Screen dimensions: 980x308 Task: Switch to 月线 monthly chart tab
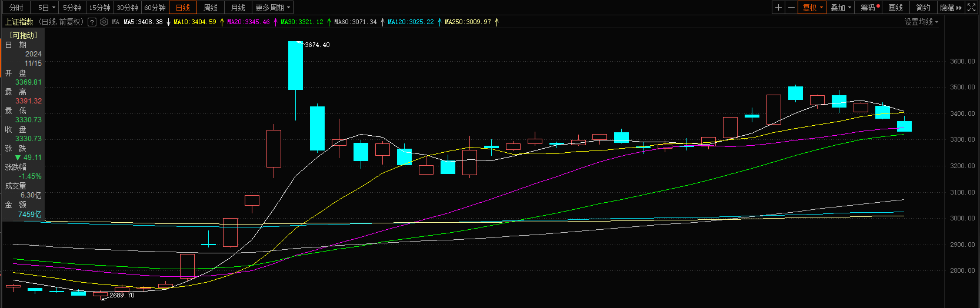[x=238, y=8]
